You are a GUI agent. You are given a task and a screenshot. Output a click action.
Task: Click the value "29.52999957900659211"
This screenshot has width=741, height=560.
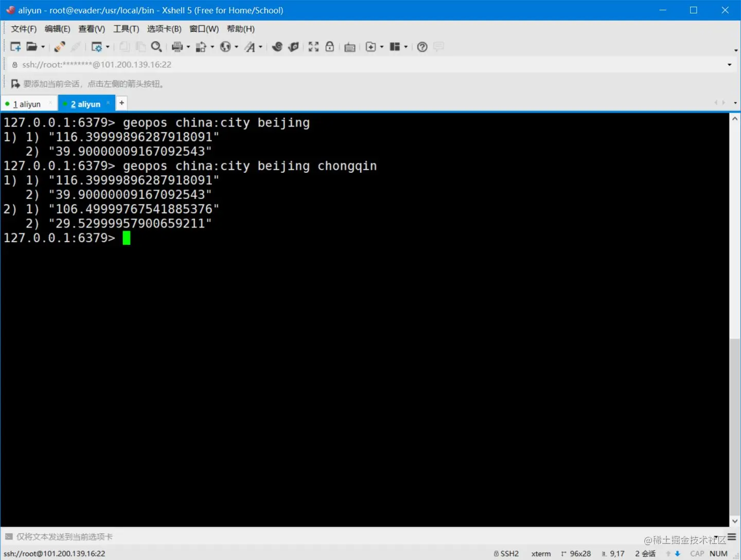130,224
